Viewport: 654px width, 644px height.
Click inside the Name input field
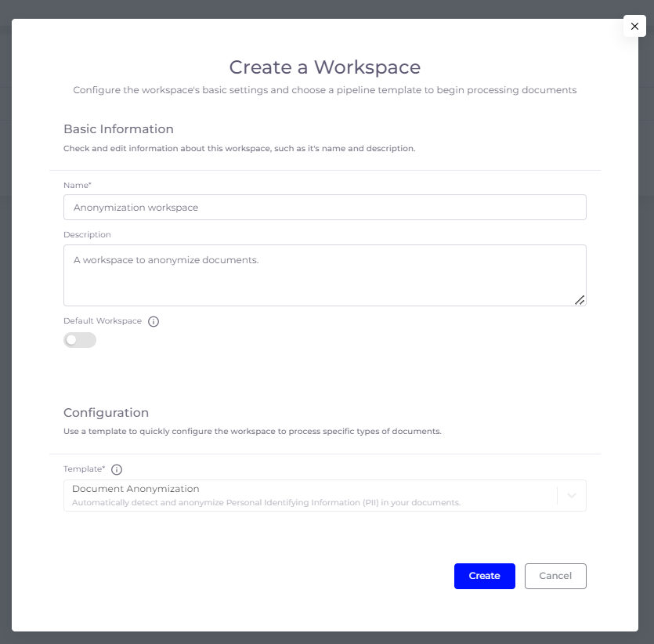(324, 207)
